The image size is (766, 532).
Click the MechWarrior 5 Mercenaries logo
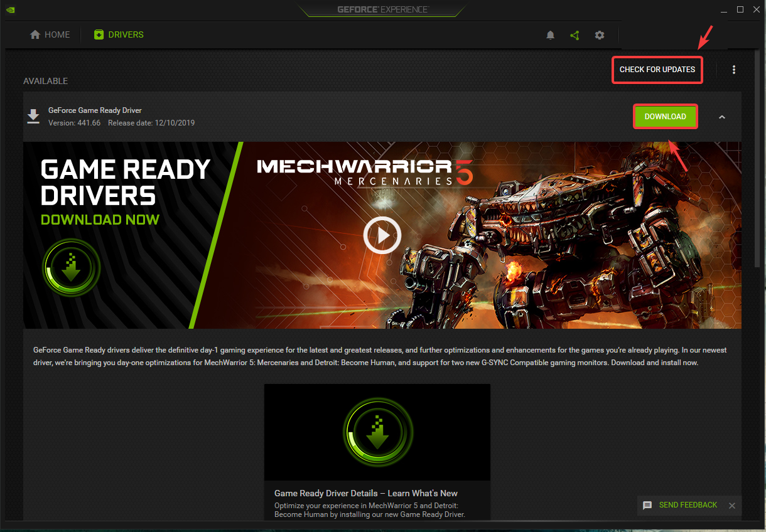click(365, 171)
